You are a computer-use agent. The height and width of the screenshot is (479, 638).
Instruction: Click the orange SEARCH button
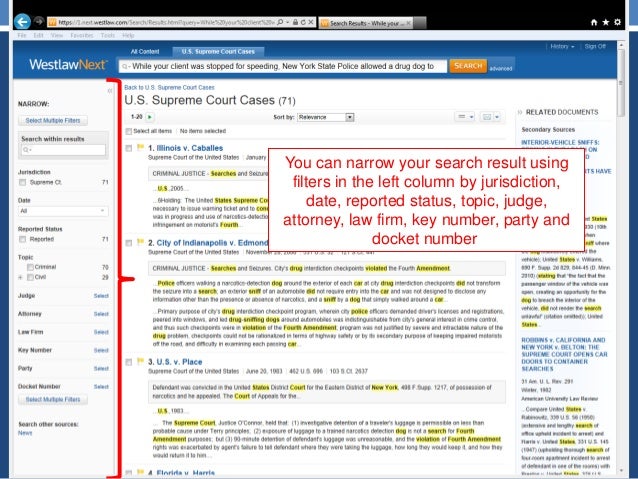coord(468,66)
